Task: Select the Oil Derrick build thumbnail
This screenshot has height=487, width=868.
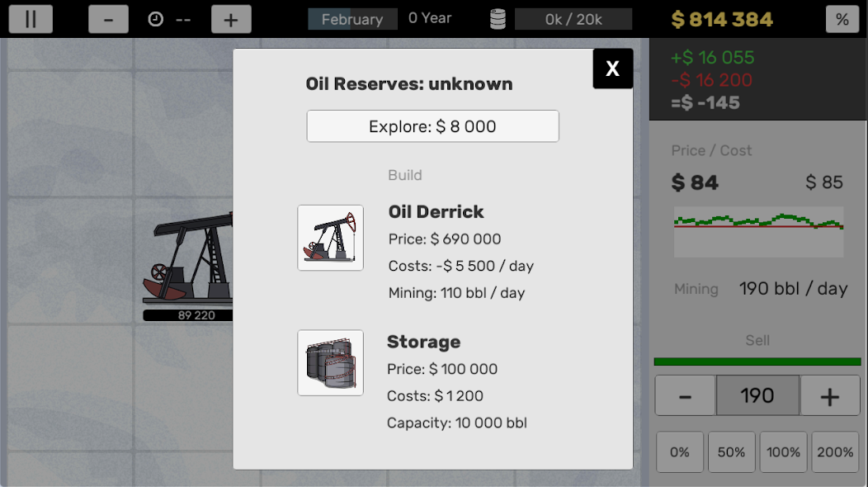Action: [x=330, y=238]
